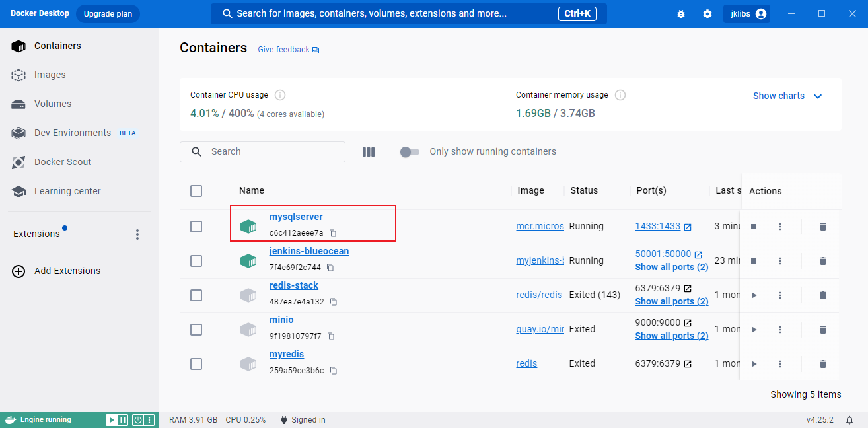Copy the mysqlserver container ID c6c412aeee7a
The width and height of the screenshot is (868, 428).
point(333,233)
